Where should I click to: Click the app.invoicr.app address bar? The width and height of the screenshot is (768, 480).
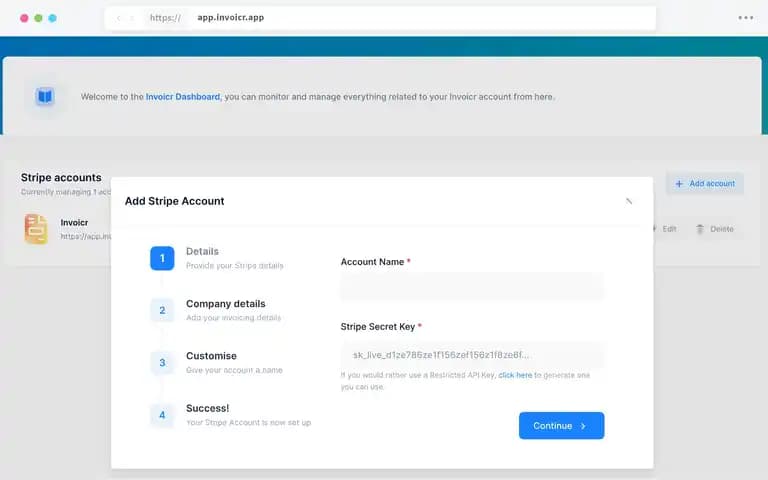(x=380, y=18)
